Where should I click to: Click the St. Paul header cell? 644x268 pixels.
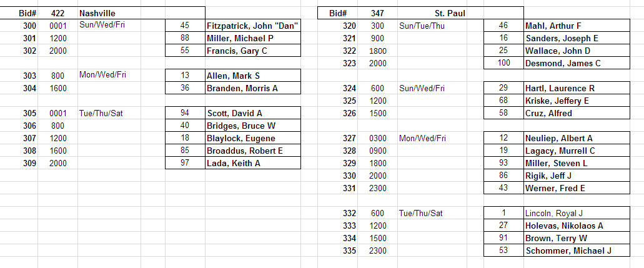tap(450, 13)
